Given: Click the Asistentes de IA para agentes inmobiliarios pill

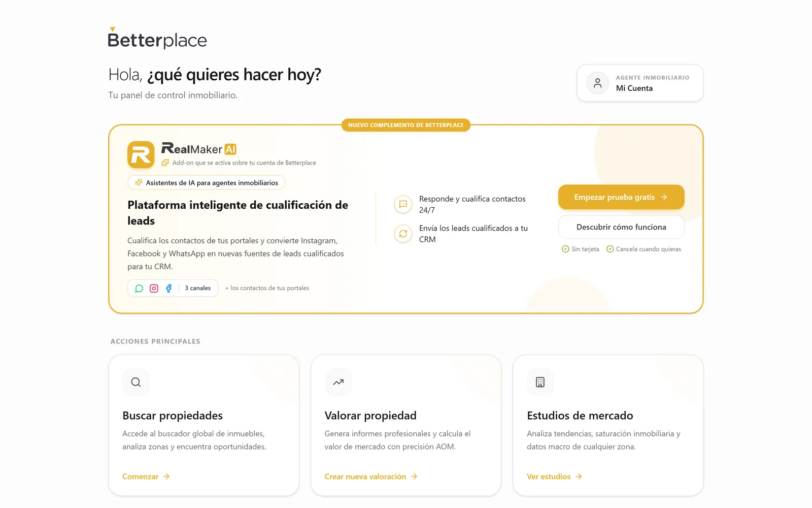Looking at the screenshot, I should [207, 182].
